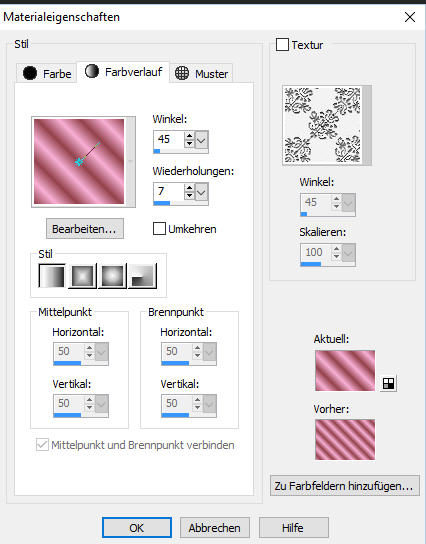Screen dimensions: 426x544
Task: Click the Vorher striped color swatch
Action: 345,440
